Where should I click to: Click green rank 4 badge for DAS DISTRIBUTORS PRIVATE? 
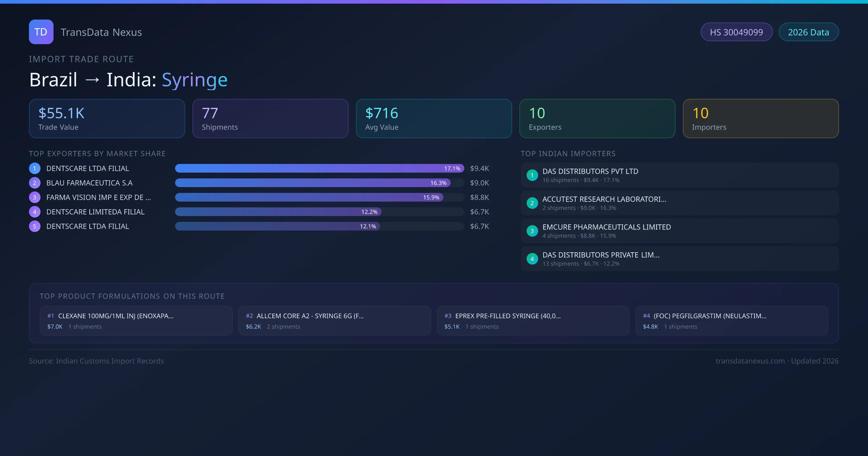tap(532, 259)
